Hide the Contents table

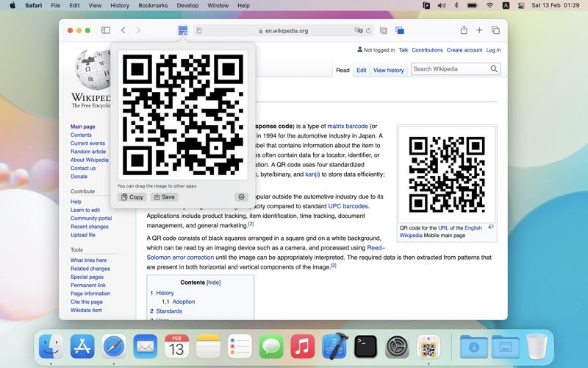pos(213,283)
